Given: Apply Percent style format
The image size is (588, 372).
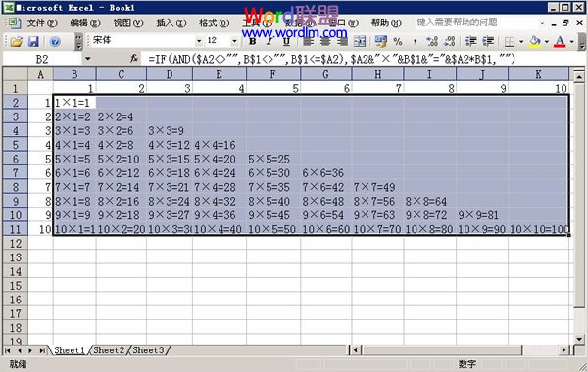Looking at the screenshot, I should click(x=398, y=41).
